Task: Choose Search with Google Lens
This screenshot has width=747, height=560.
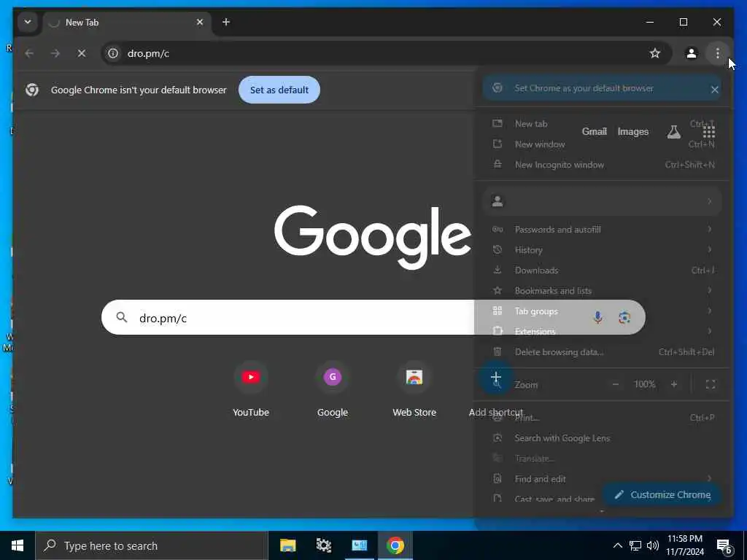Action: 602,438
